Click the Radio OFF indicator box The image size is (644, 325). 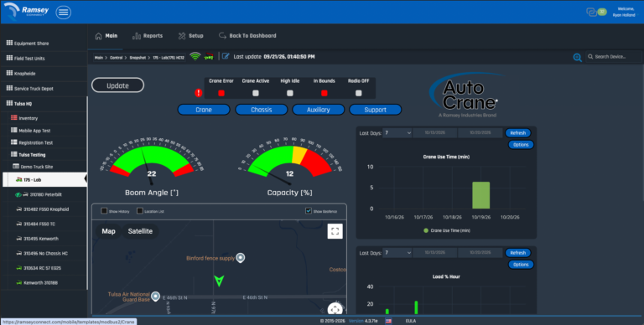click(x=359, y=93)
